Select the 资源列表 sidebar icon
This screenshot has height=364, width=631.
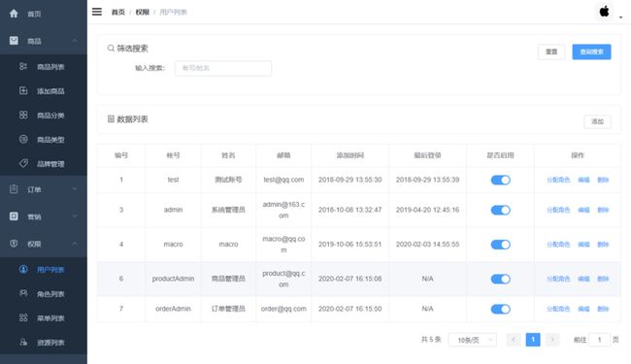[x=23, y=343]
